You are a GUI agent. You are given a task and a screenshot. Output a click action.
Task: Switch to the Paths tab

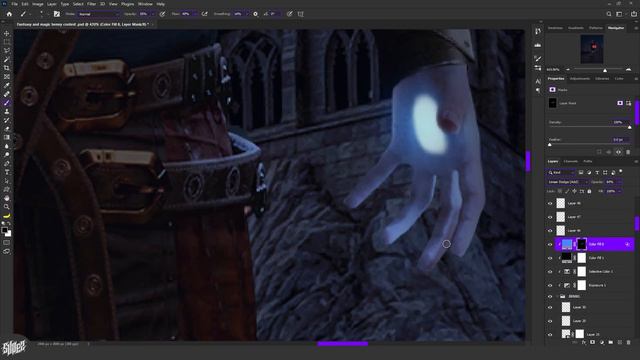coord(588,162)
